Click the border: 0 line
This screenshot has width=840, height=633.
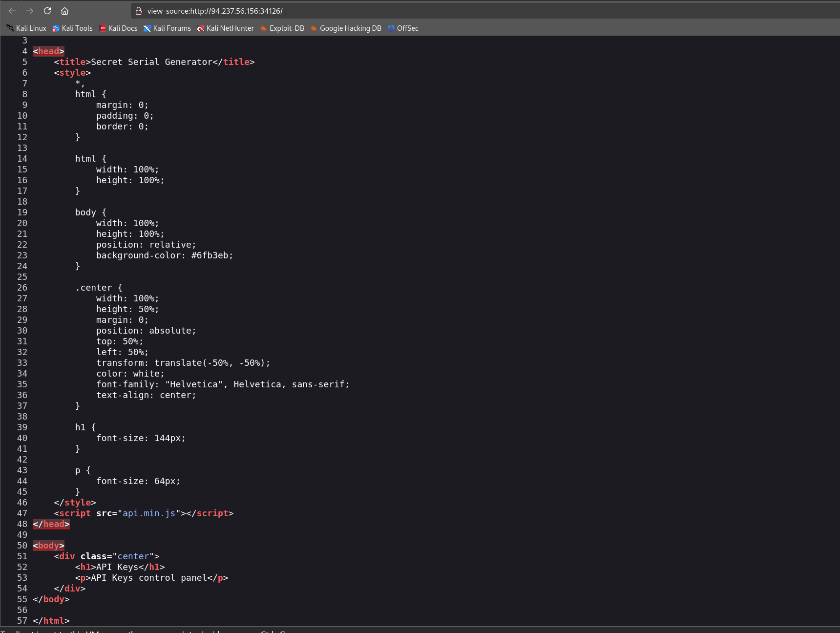[x=122, y=127]
